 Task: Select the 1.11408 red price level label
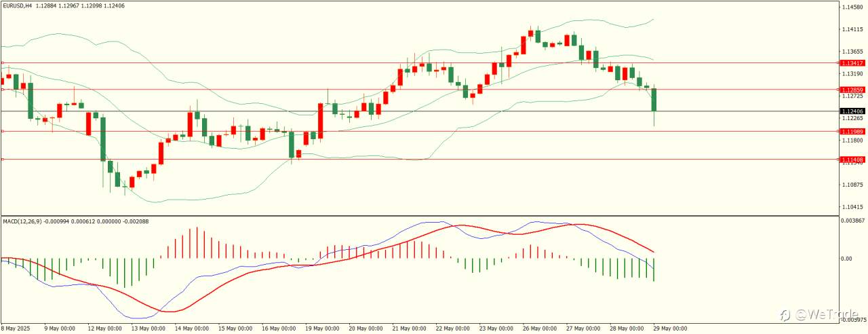tap(852, 160)
